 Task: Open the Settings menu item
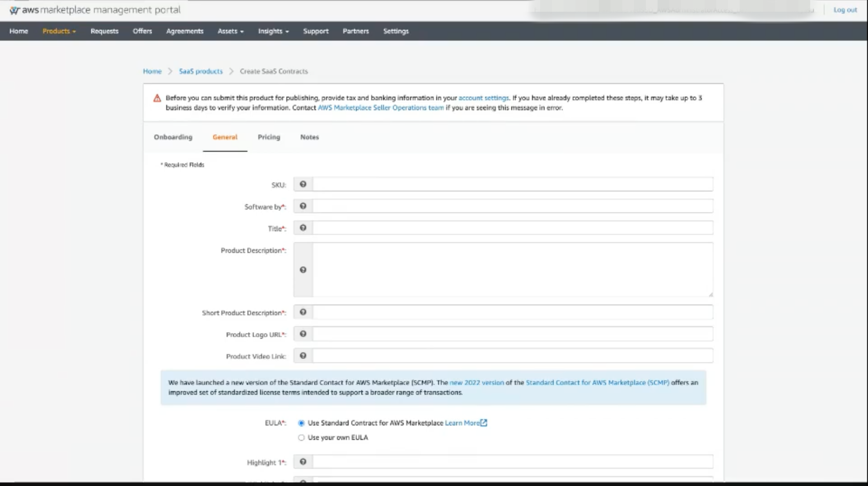[x=396, y=31]
